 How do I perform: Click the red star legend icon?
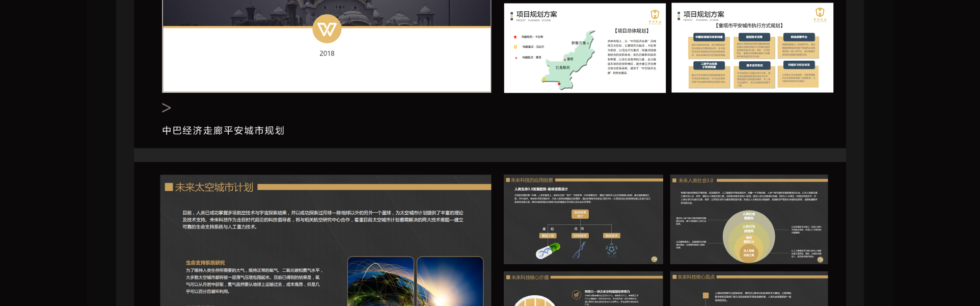pyautogui.click(x=515, y=37)
